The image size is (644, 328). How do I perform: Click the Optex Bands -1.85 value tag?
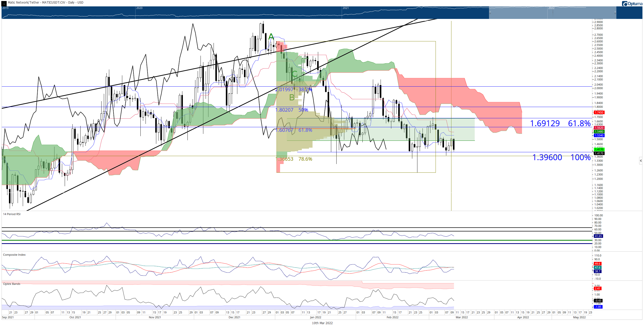(598, 307)
